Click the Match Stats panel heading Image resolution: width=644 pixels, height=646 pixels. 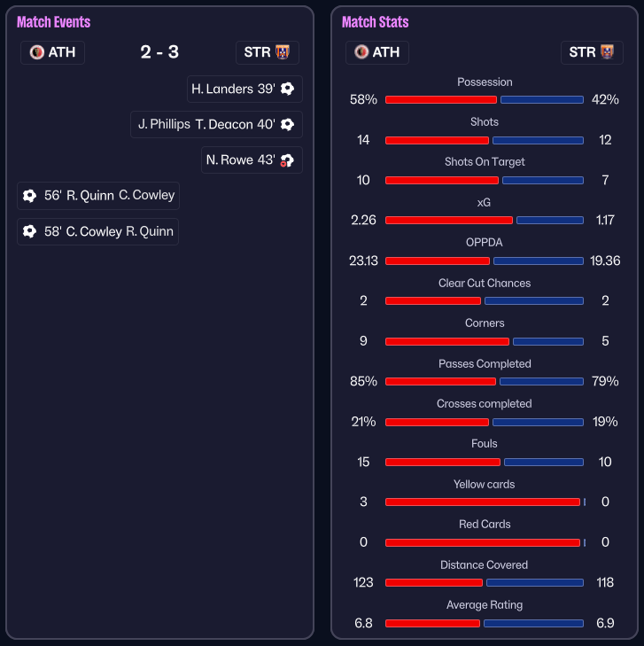(x=376, y=22)
